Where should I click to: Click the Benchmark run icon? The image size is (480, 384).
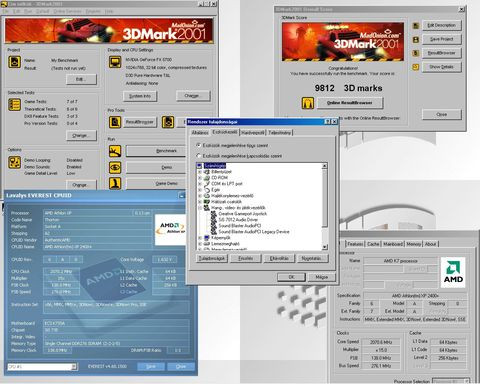[x=115, y=151]
